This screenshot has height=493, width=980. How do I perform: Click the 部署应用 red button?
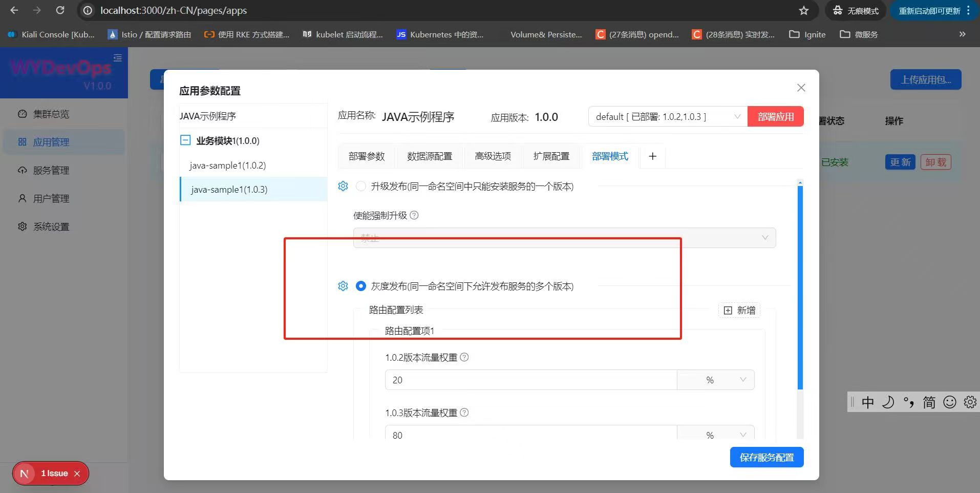tap(776, 116)
